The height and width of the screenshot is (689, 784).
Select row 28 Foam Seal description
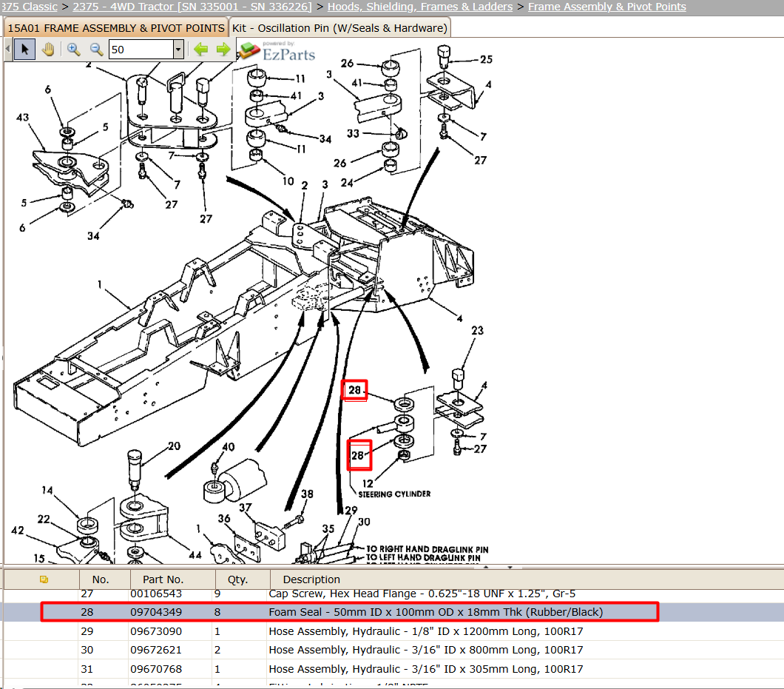436,612
